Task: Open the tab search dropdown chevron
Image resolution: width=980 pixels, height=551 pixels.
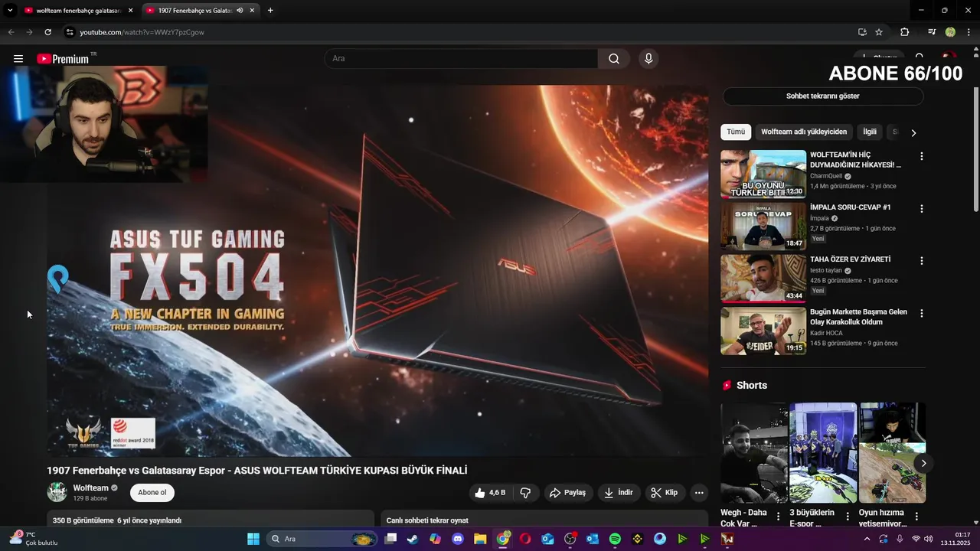Action: pos(10,11)
